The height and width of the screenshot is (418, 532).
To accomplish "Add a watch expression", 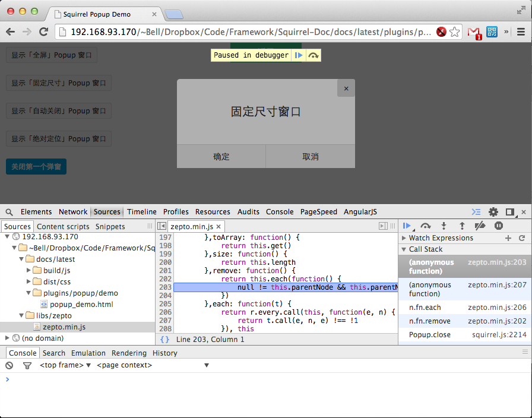I will tap(508, 238).
